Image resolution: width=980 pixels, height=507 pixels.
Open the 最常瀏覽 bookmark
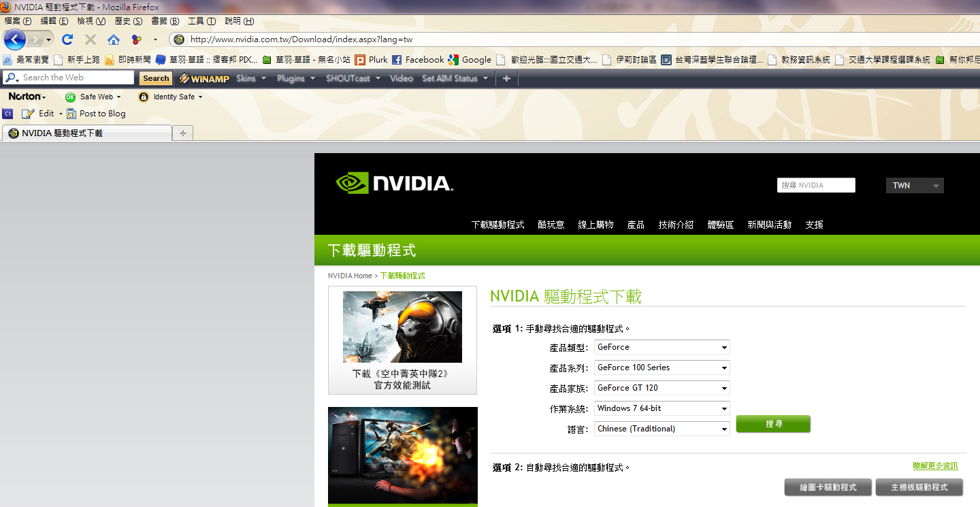(26, 60)
